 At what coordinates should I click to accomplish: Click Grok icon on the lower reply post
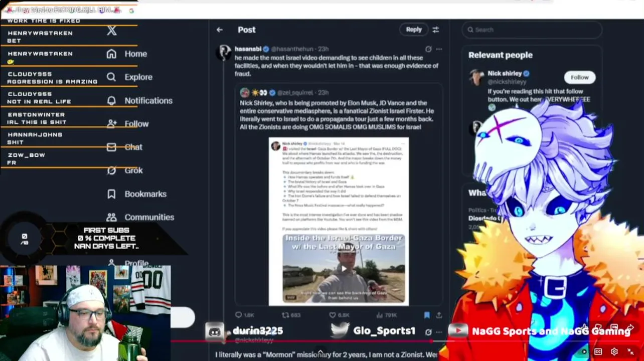click(428, 332)
